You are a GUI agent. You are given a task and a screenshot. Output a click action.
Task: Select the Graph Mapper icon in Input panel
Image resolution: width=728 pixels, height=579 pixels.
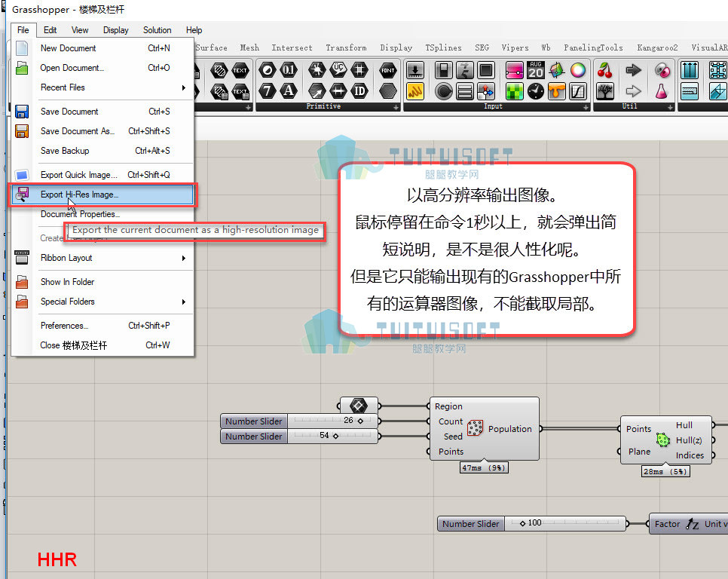(577, 91)
